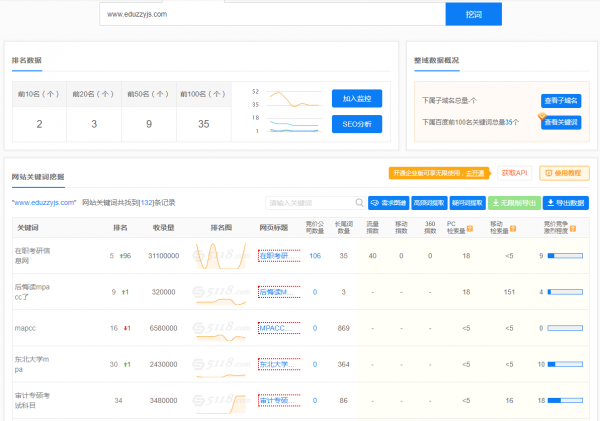
Task: Click competition bar for 在职考研信息网 row
Action: [x=564, y=256]
